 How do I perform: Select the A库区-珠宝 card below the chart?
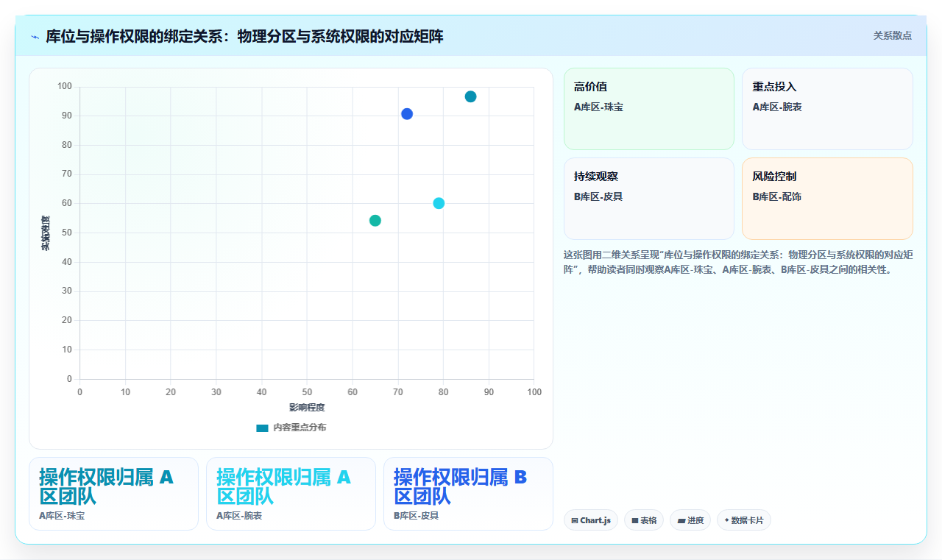(113, 494)
